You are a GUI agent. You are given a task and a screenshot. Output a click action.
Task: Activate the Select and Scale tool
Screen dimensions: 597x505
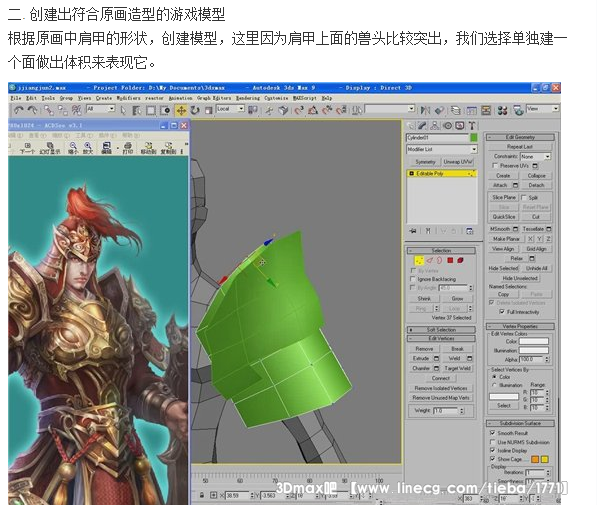[208, 110]
